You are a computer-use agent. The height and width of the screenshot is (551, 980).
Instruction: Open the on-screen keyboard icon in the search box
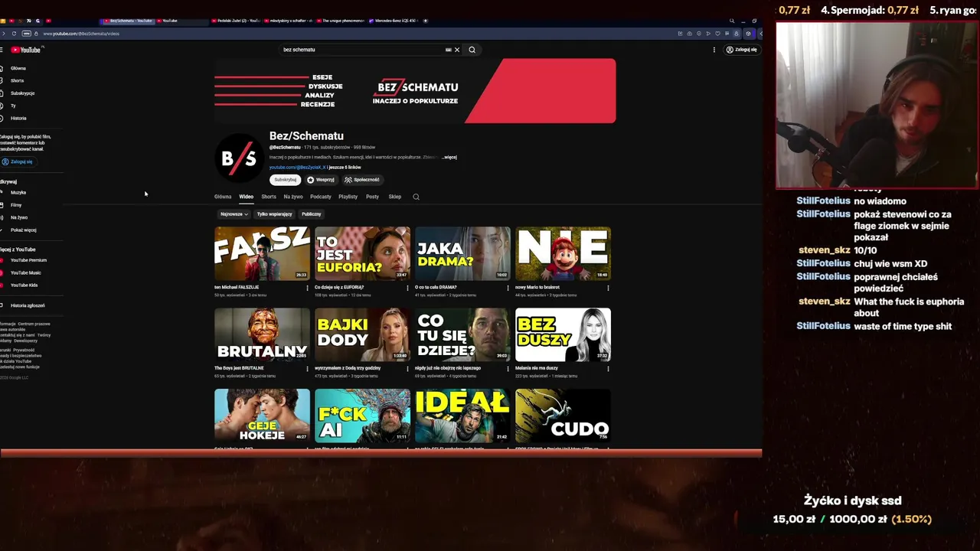click(449, 50)
